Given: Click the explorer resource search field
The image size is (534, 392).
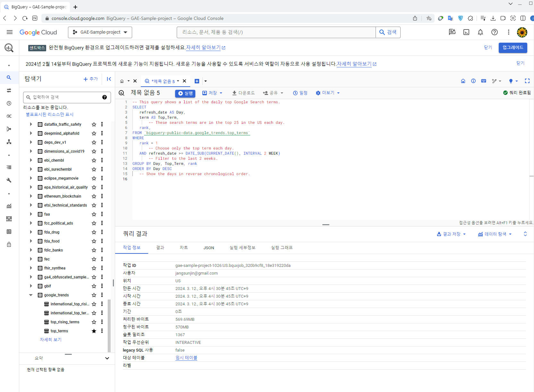Looking at the screenshot, I should pos(67,97).
